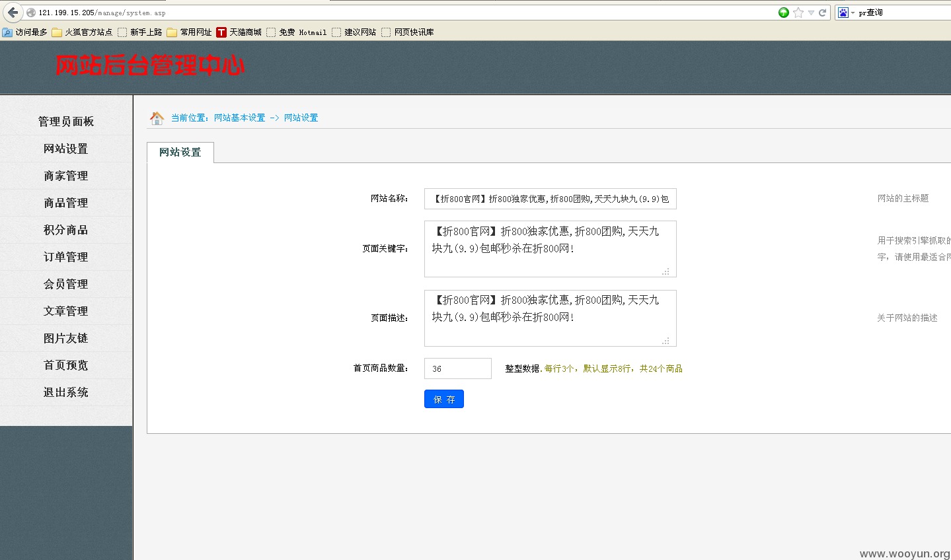Bookmark page with the star icon
Screen dimensions: 951x560
pos(798,13)
